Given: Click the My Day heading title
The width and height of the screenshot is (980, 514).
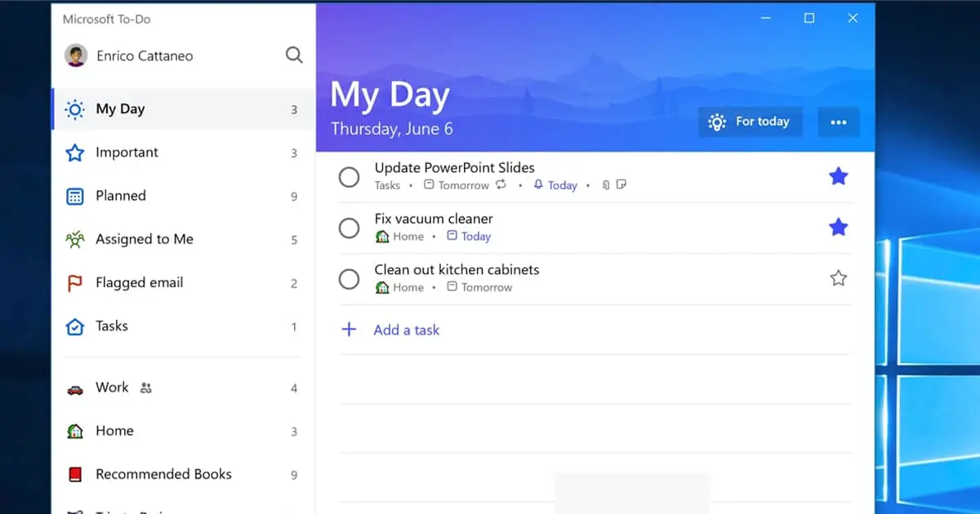Looking at the screenshot, I should [x=390, y=95].
